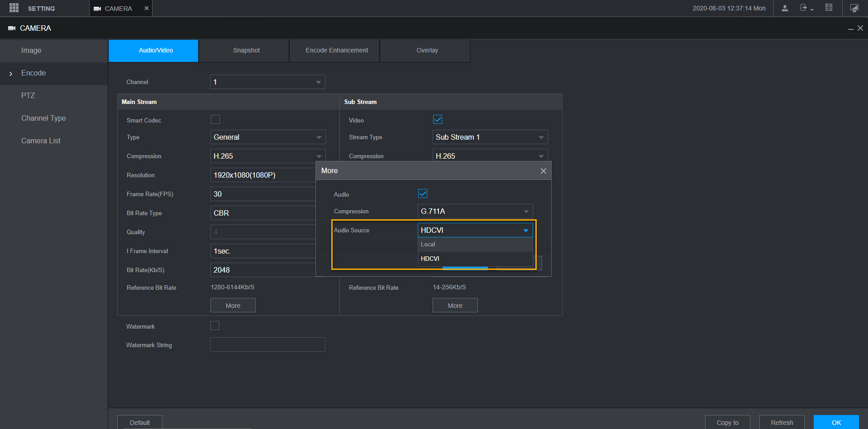Enable the Watermark checkbox
This screenshot has width=868, height=429.
point(215,326)
